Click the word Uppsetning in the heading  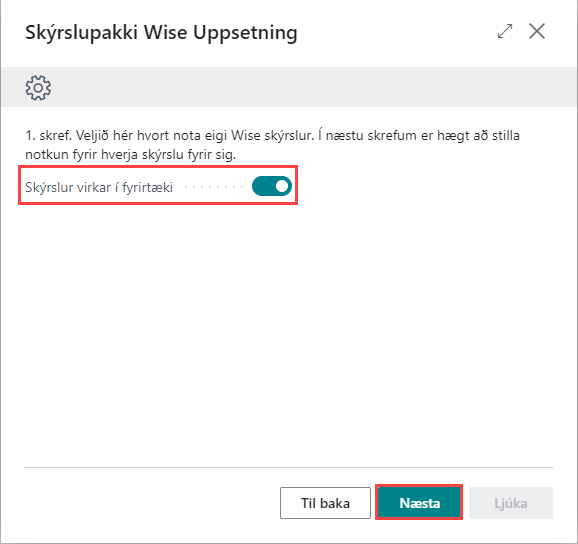[246, 34]
